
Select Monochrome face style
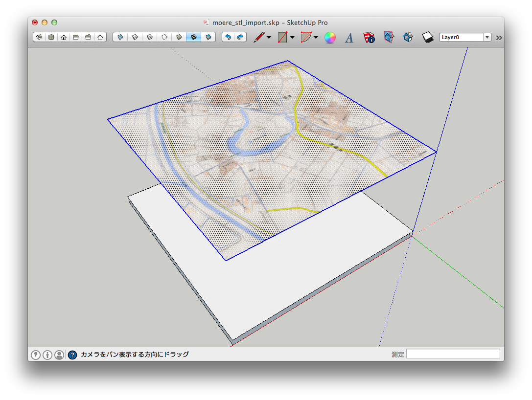click(208, 37)
